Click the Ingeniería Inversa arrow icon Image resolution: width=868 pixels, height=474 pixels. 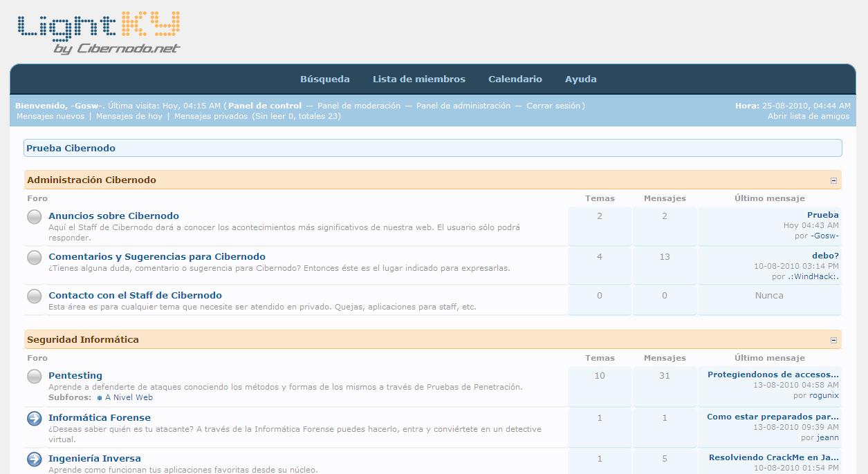35,459
